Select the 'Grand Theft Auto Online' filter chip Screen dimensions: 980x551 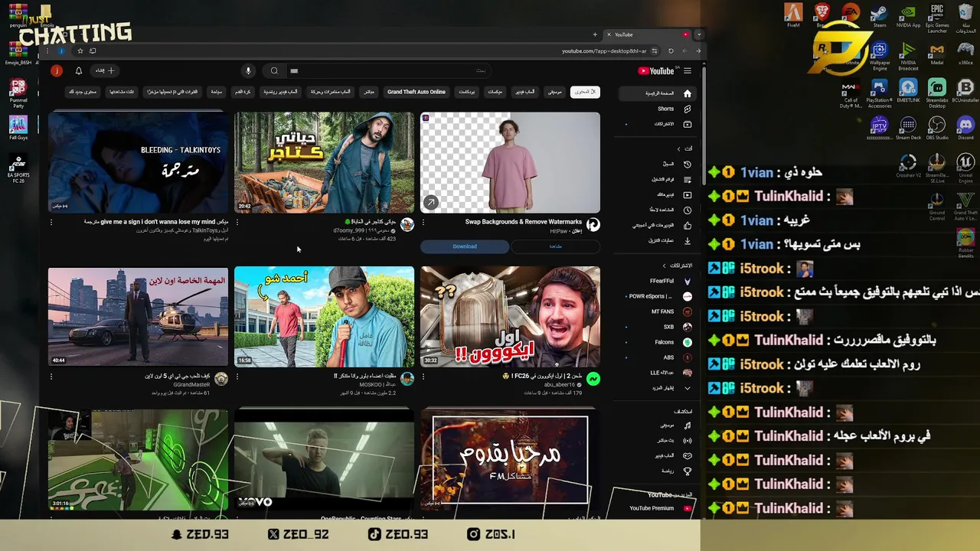416,92
